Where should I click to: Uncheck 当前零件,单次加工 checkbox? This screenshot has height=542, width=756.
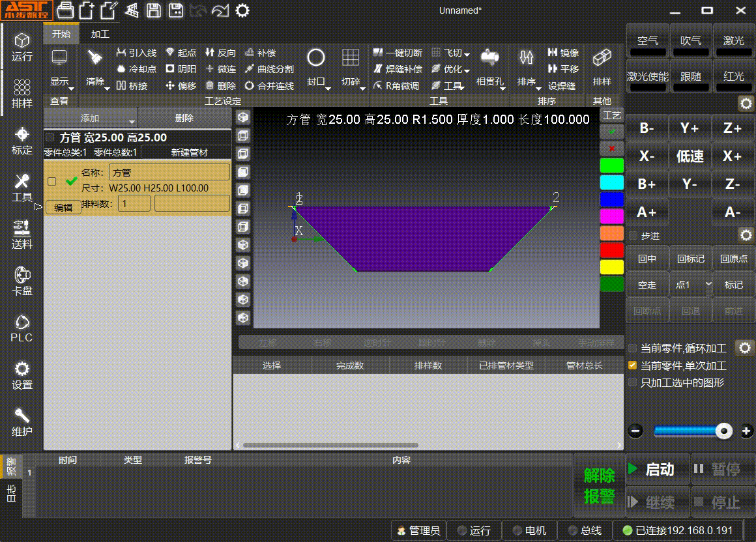(633, 365)
